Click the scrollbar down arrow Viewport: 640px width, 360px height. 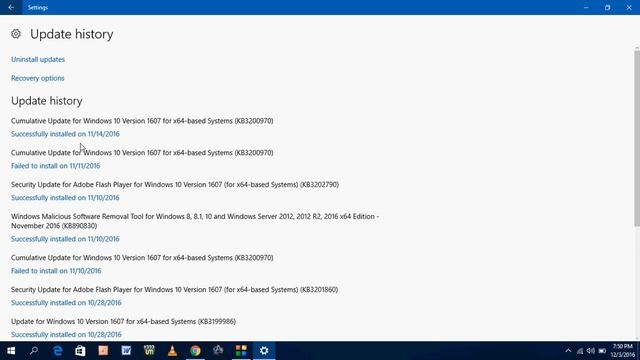637,338
